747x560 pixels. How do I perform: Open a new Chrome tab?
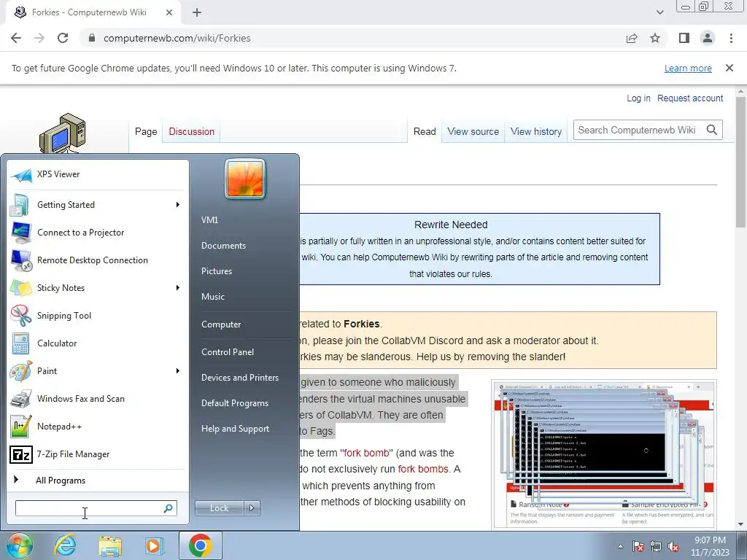[197, 12]
